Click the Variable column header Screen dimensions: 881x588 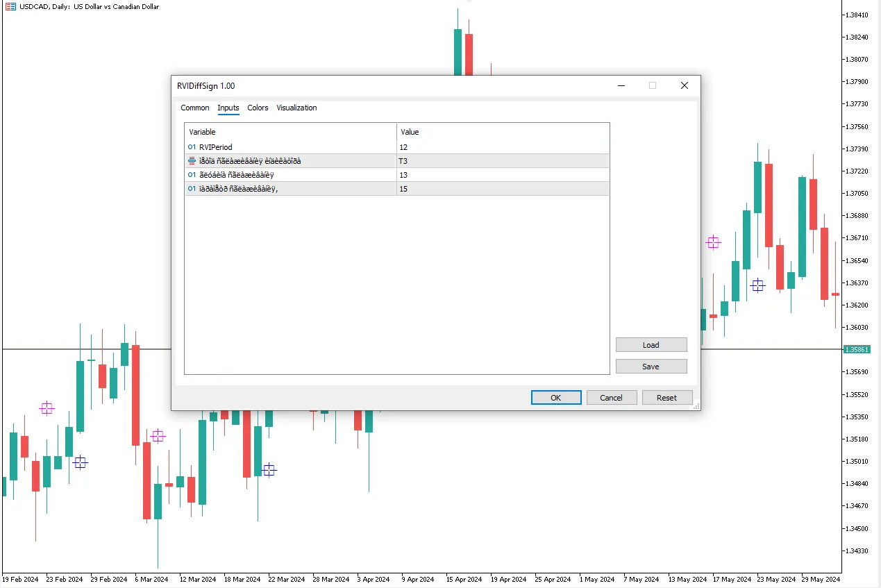tap(291, 132)
